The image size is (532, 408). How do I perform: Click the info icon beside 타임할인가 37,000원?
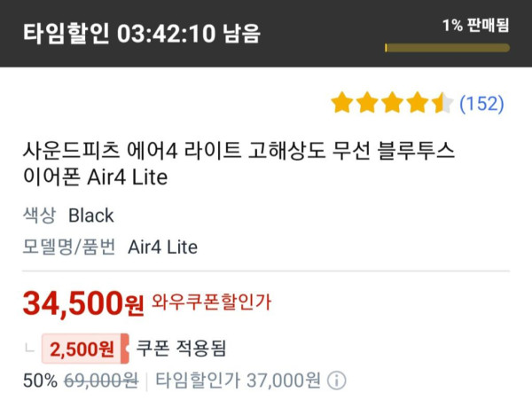click(337, 381)
